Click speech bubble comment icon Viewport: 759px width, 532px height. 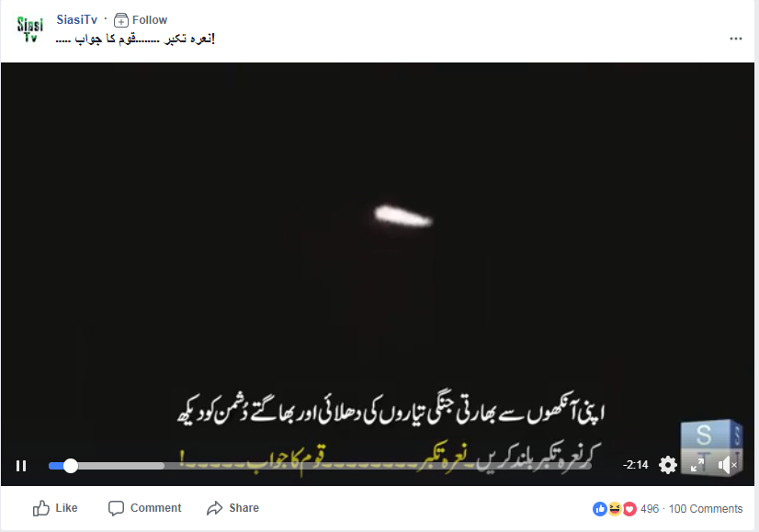[x=116, y=508]
